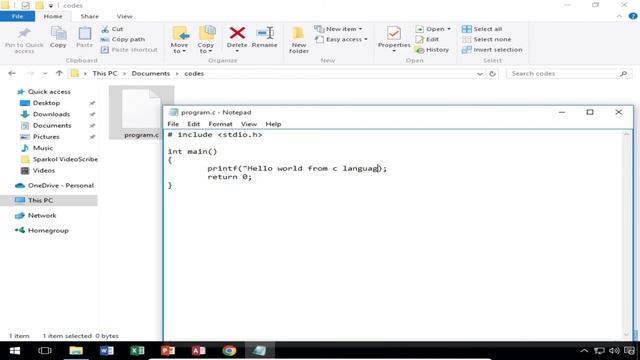
Task: Click the Copy ribbon icon
Action: (x=58, y=38)
